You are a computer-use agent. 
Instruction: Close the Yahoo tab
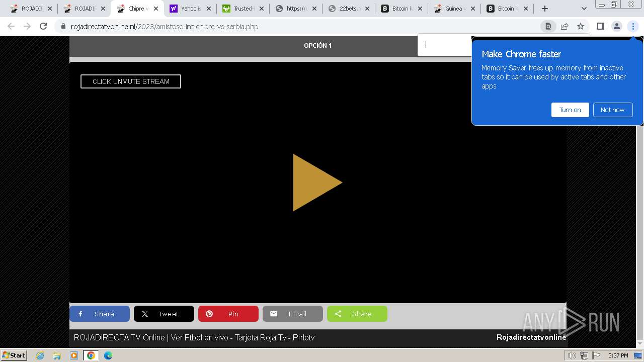(209, 9)
